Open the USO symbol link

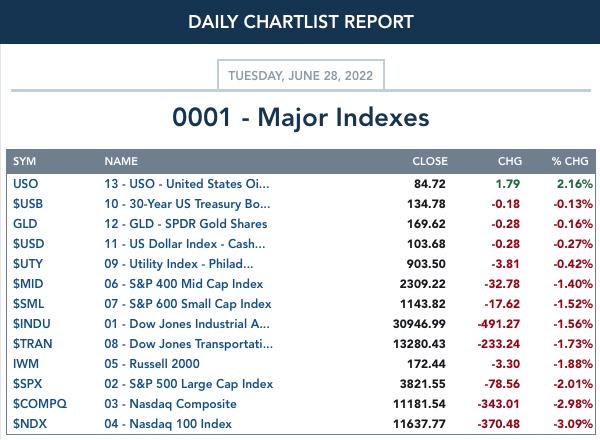coord(26,184)
